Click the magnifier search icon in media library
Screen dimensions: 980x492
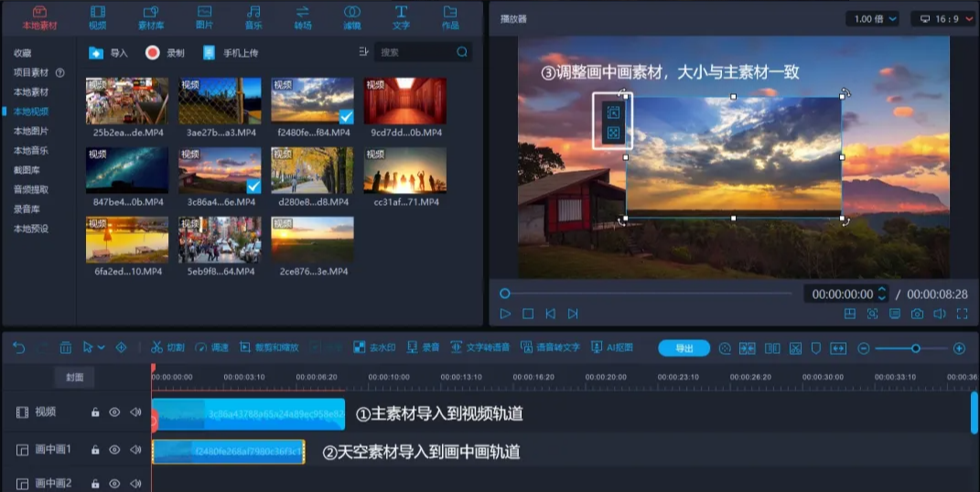click(462, 52)
